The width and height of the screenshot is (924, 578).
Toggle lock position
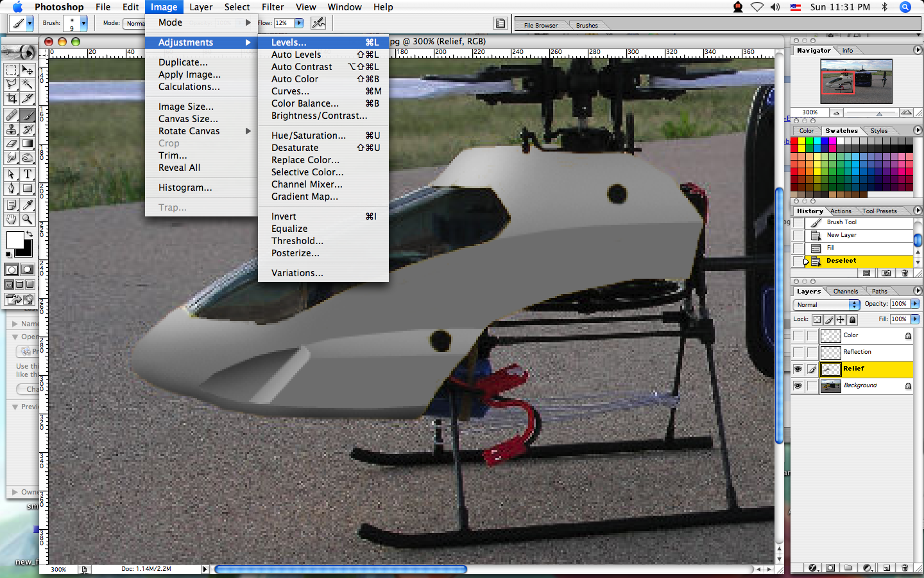(x=841, y=320)
